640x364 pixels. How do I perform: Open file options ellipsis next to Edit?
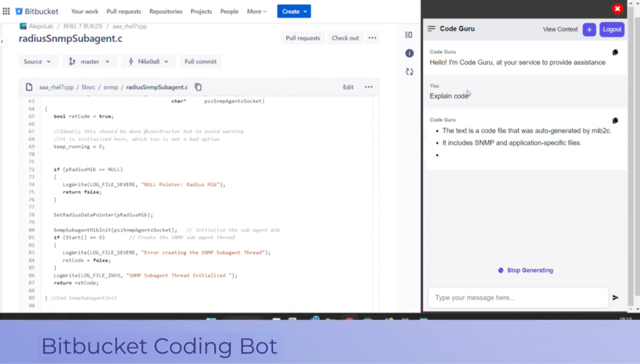click(369, 87)
